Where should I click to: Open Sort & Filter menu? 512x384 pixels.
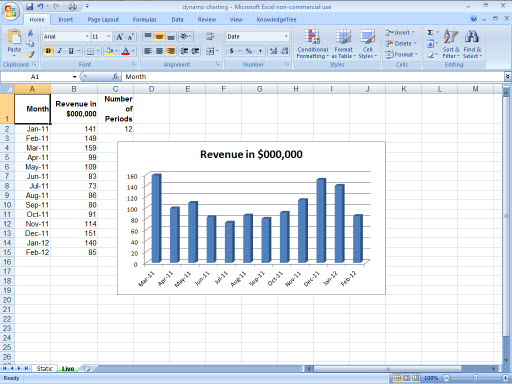[451, 44]
